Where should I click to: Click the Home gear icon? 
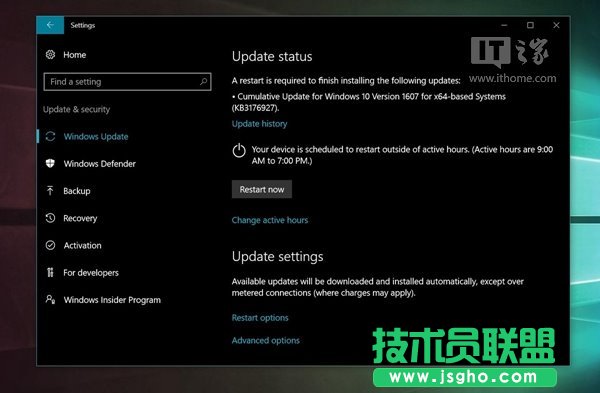pos(50,55)
